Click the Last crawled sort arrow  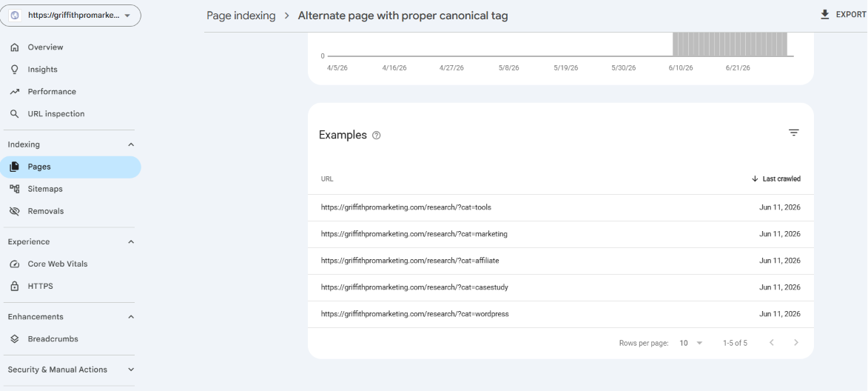755,179
